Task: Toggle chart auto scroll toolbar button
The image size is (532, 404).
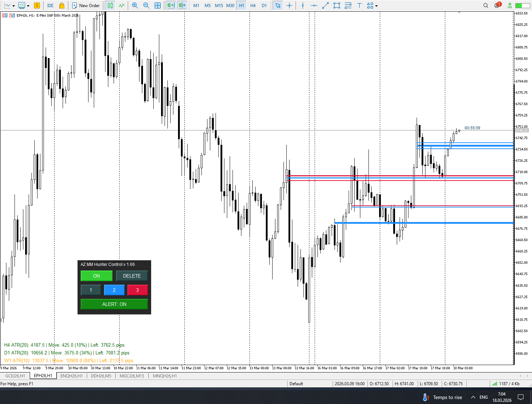Action: click(171, 6)
